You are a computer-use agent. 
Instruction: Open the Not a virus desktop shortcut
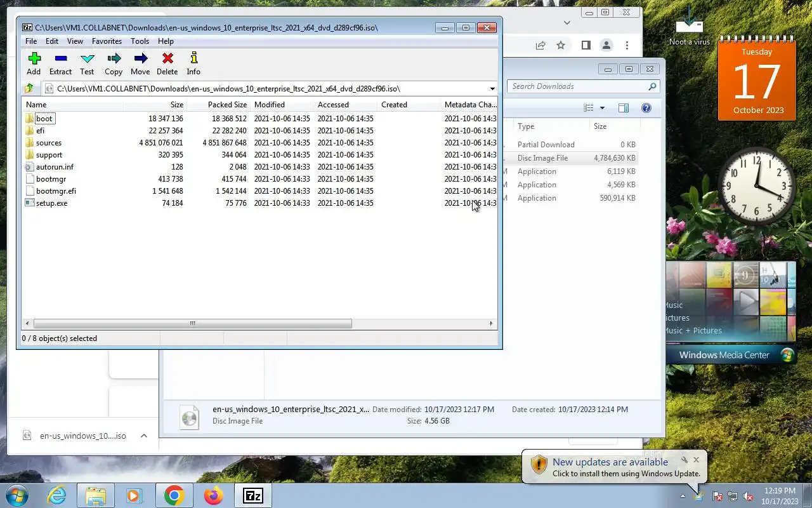pyautogui.click(x=690, y=27)
